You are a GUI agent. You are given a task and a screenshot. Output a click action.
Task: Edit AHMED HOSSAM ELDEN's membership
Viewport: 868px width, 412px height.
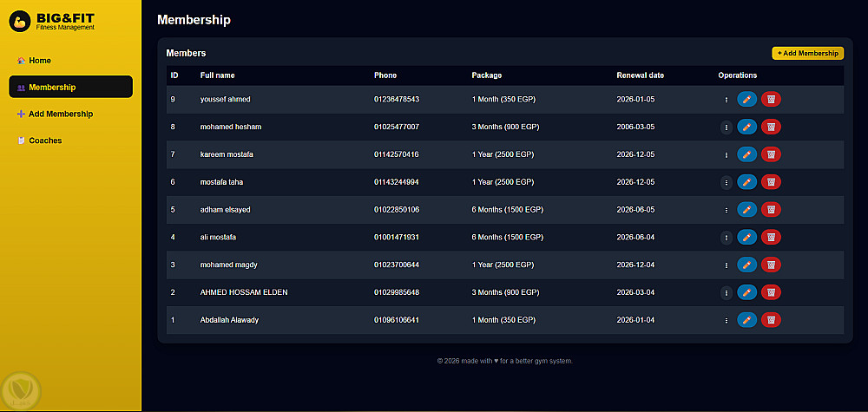(x=746, y=292)
